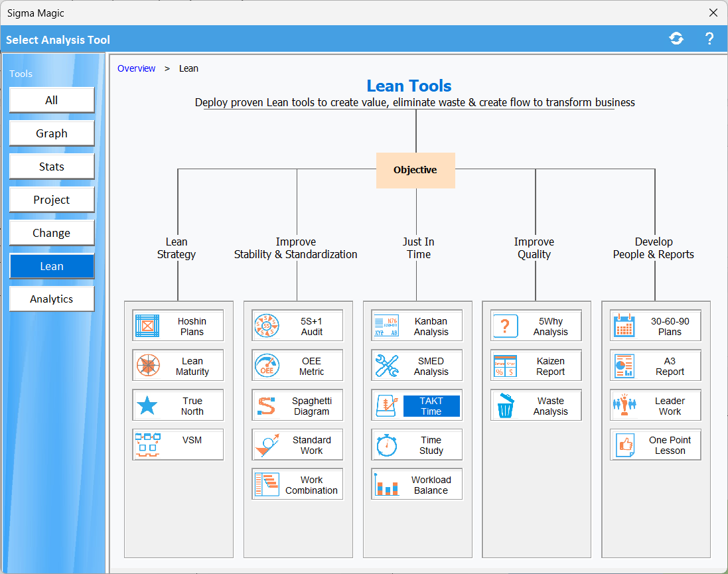Click the Kanban Analysis card icon
The image size is (728, 574).
386,326
